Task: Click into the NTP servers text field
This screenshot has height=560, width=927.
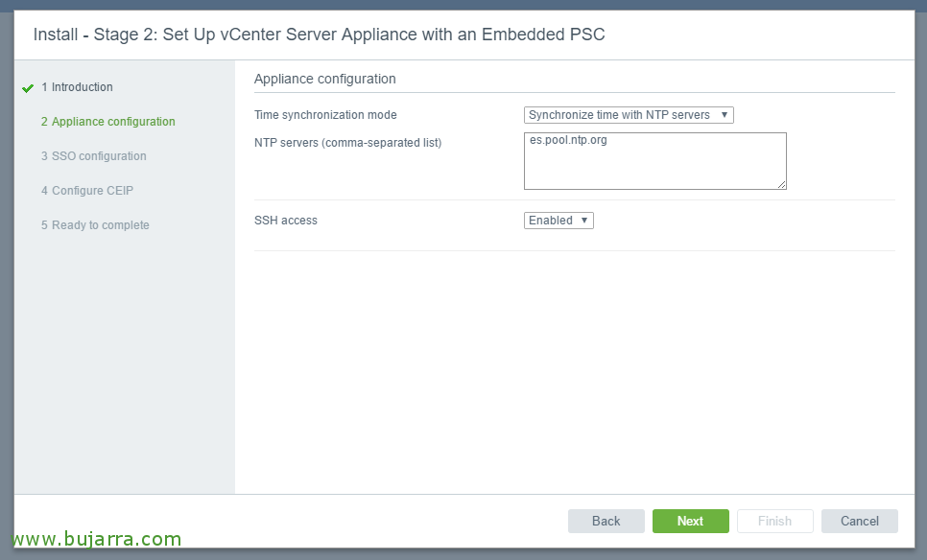Action: 655,161
